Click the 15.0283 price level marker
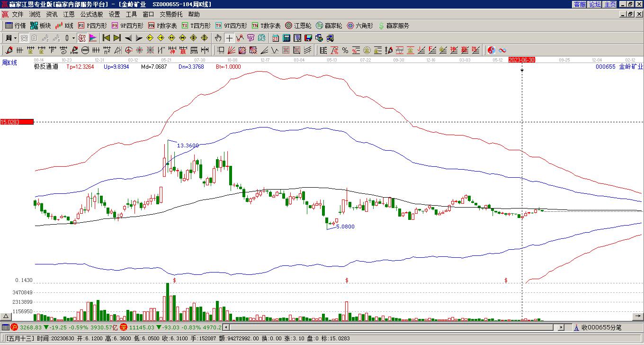644x345 pixels. tap(17, 122)
